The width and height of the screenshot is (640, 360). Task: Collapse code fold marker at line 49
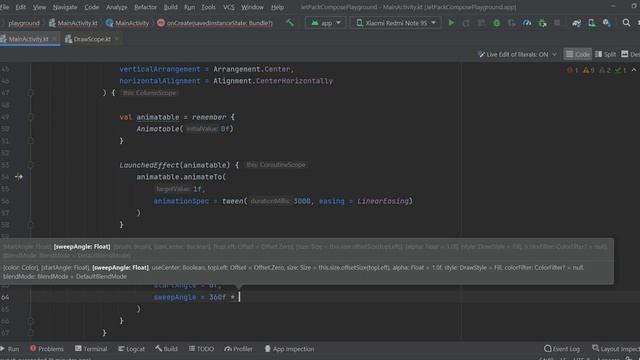tap(30, 117)
